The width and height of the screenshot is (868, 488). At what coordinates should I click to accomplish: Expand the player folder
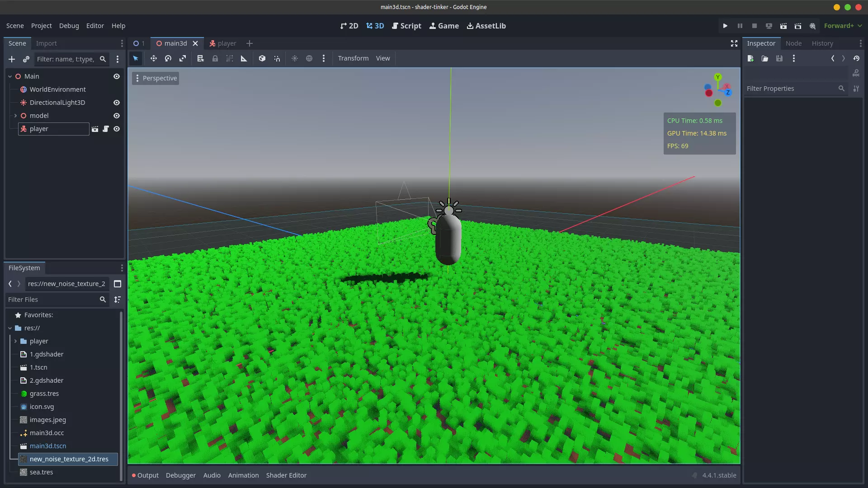pyautogui.click(x=15, y=341)
